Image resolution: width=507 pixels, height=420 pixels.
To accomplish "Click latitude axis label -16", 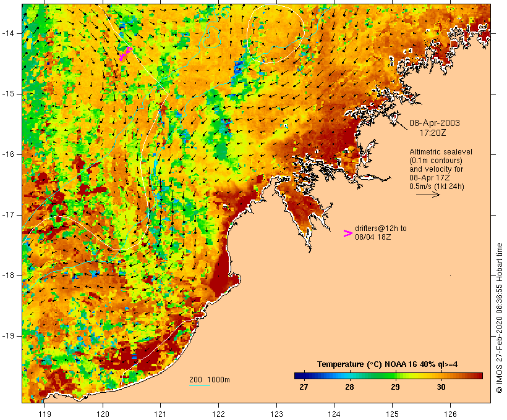I will [8, 154].
